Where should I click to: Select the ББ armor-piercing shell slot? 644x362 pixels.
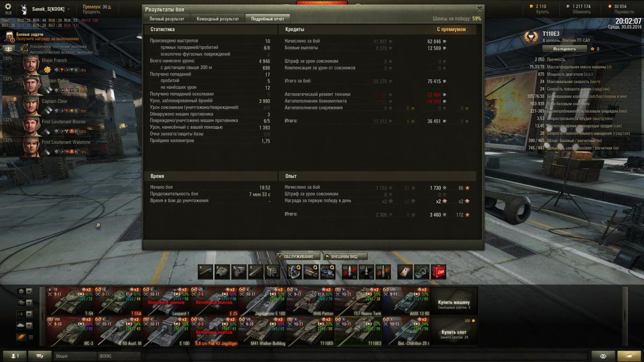[349, 271]
